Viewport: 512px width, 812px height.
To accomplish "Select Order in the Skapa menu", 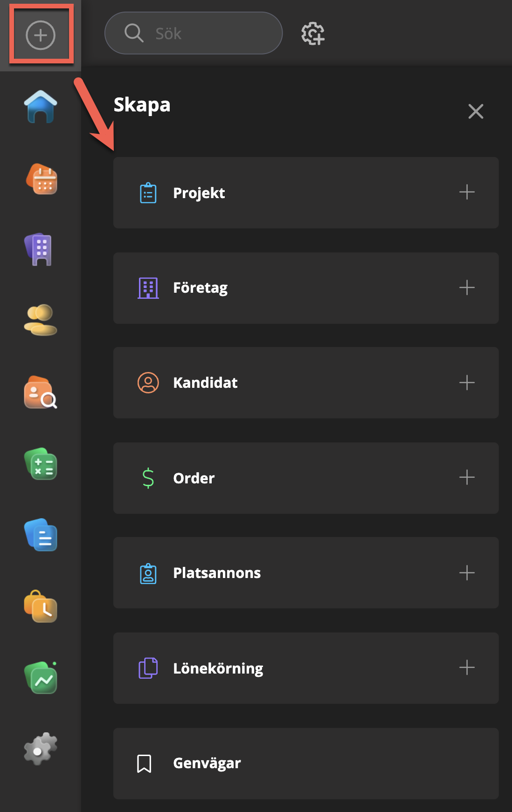I will 194,478.
